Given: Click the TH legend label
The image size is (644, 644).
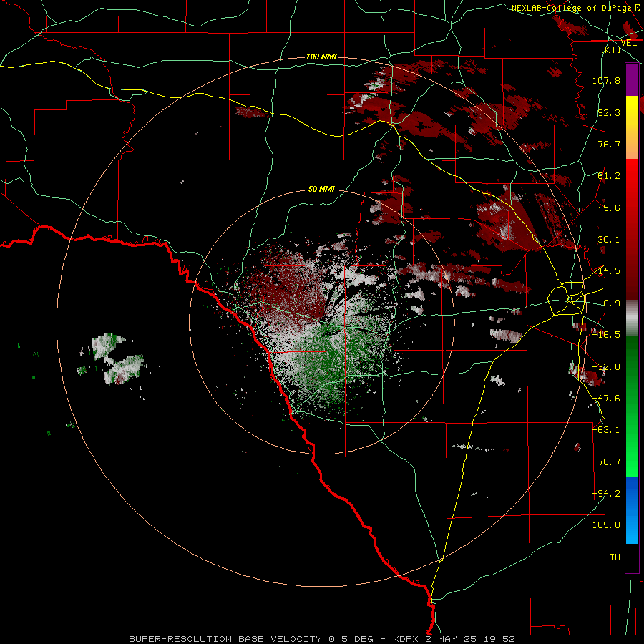Looking at the screenshot, I should click(615, 557).
